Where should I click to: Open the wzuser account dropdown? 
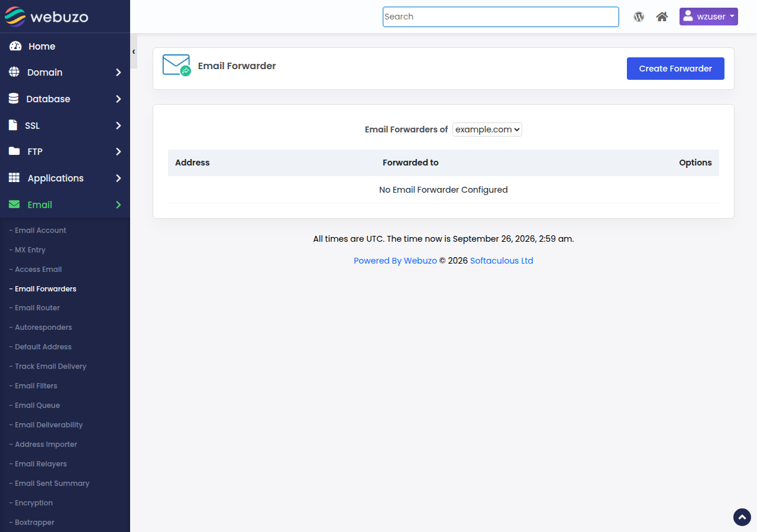click(709, 17)
